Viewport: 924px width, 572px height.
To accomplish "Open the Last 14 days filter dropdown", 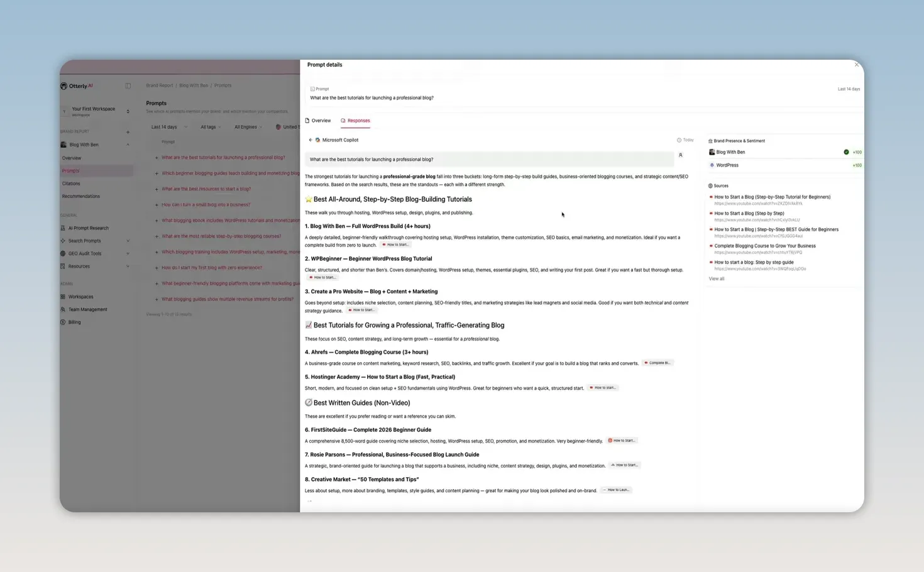I will click(x=168, y=127).
